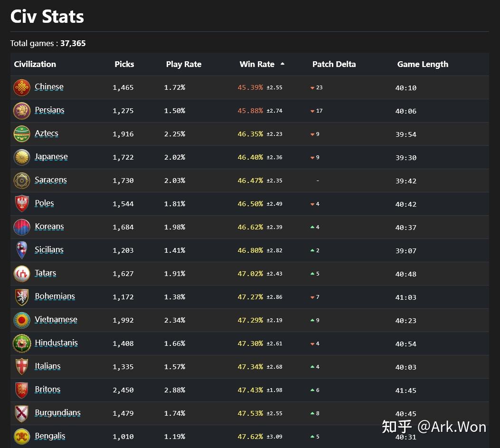Click the Japanese civilization emblem icon
Viewport: 500px width, 448px height.
22,157
